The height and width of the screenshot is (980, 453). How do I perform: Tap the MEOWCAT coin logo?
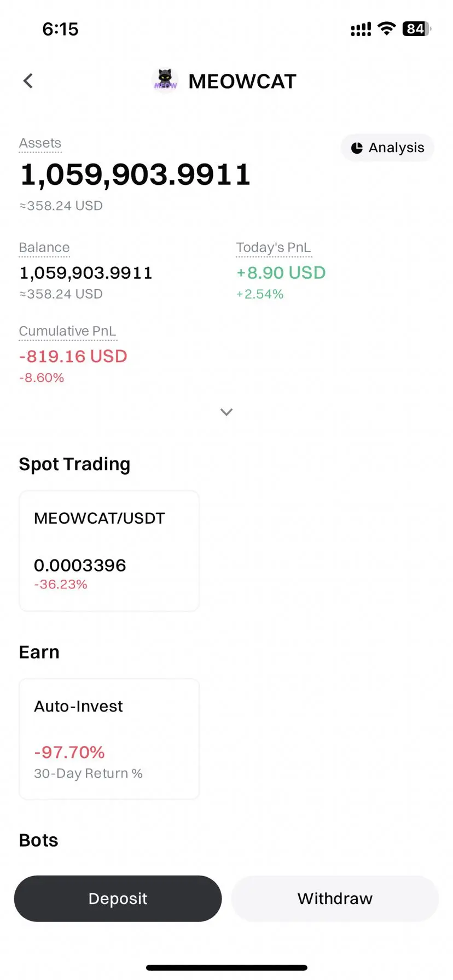pyautogui.click(x=165, y=80)
